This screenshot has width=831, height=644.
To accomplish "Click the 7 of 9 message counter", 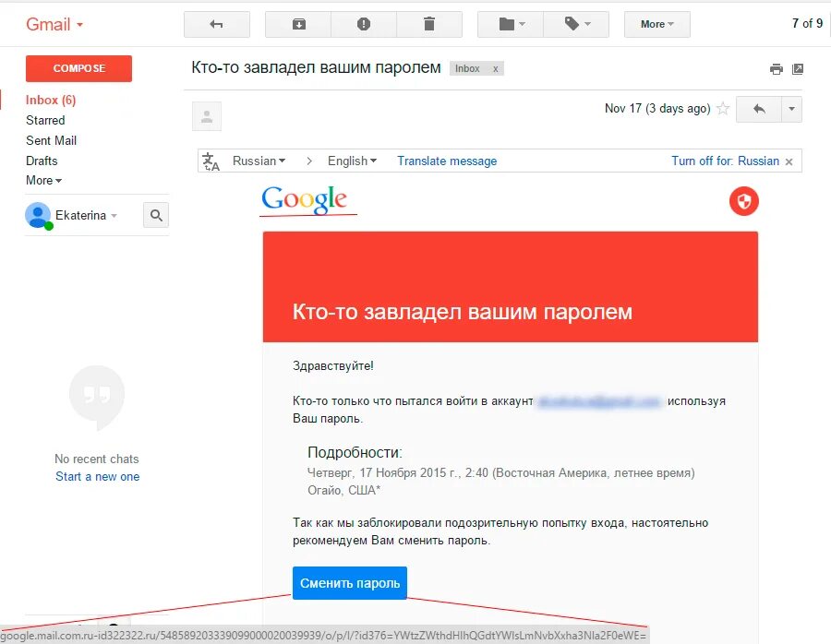I will 807,23.
